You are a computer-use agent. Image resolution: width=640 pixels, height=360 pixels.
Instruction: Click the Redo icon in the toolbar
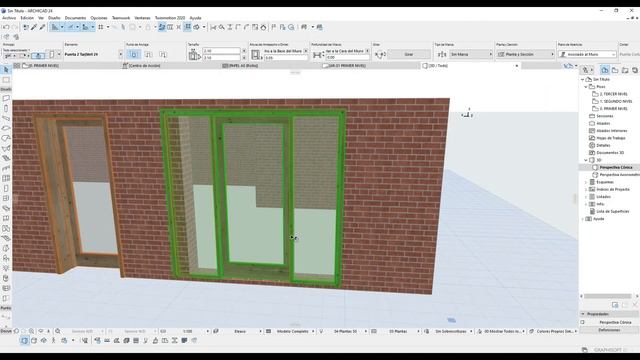coord(15,27)
